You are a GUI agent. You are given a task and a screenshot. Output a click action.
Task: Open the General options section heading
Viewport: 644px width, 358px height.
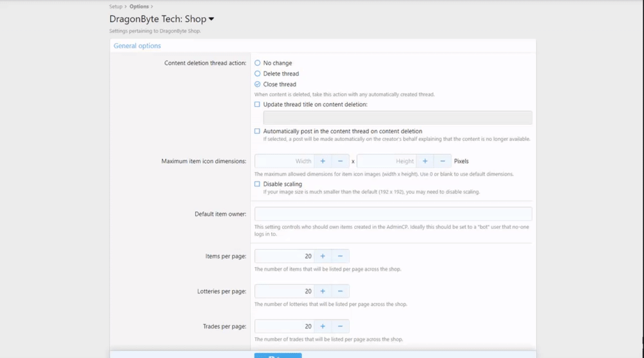pos(137,46)
